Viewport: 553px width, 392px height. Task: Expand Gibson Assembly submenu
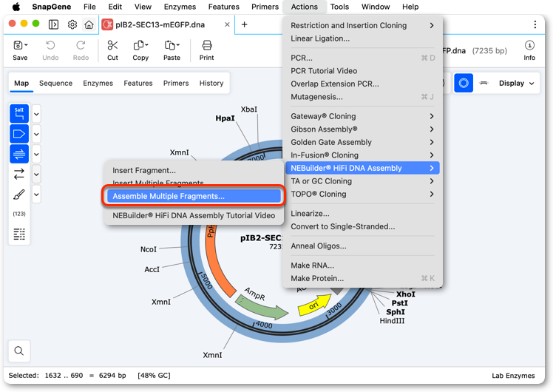coord(362,129)
